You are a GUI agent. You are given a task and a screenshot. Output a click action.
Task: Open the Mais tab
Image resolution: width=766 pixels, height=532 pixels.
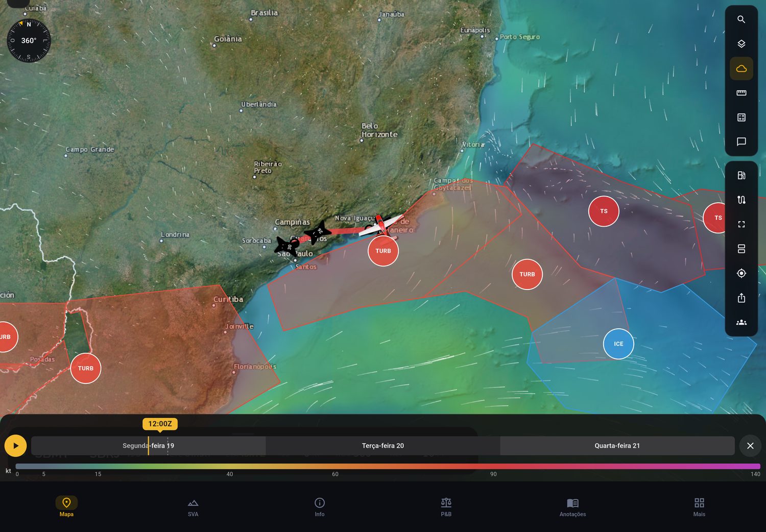pos(699,507)
